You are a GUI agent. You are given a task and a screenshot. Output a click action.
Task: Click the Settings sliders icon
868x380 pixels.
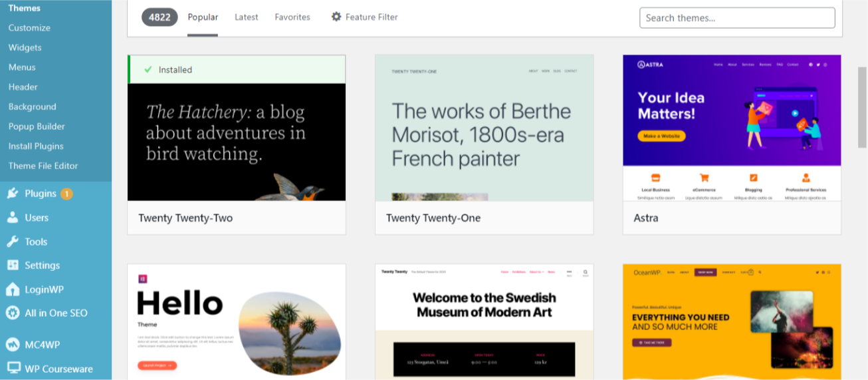[13, 265]
